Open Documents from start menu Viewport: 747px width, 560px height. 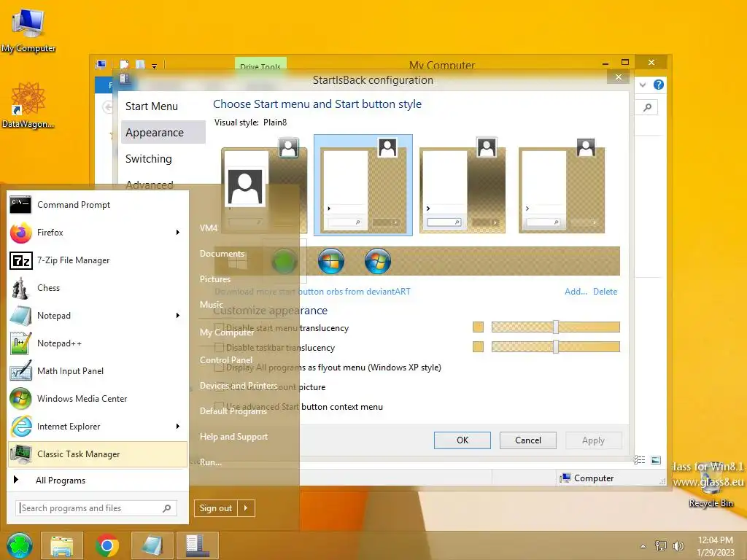222,253
